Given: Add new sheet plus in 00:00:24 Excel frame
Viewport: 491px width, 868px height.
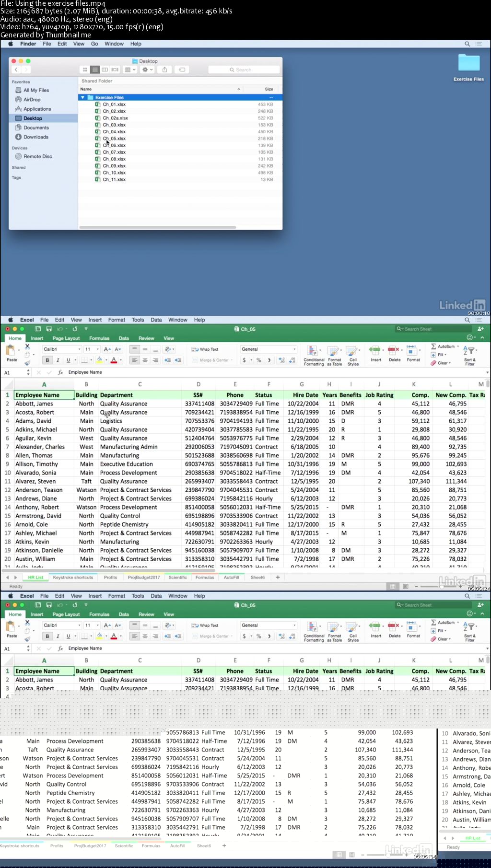Looking at the screenshot, I should (278, 577).
